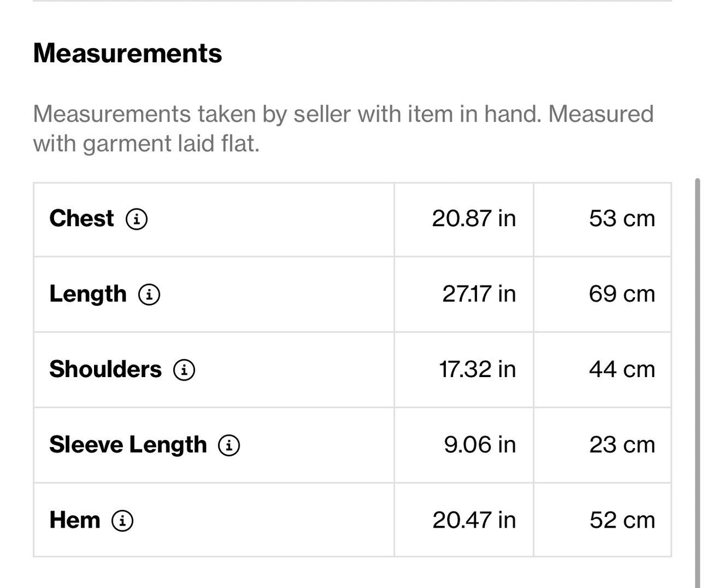
Task: Select the Chest row label
Action: (x=82, y=219)
